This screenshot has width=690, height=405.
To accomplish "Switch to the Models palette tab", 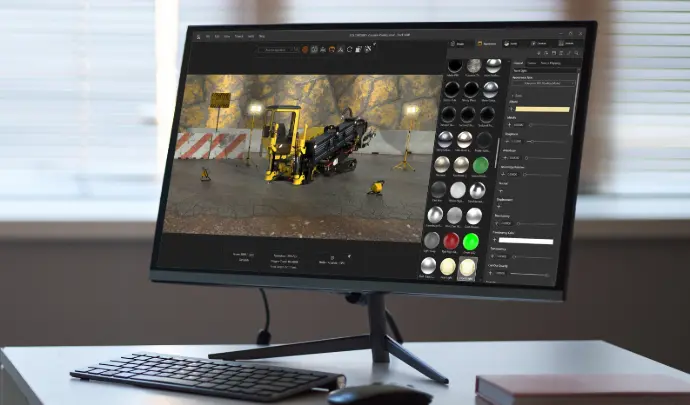I will pos(458,44).
